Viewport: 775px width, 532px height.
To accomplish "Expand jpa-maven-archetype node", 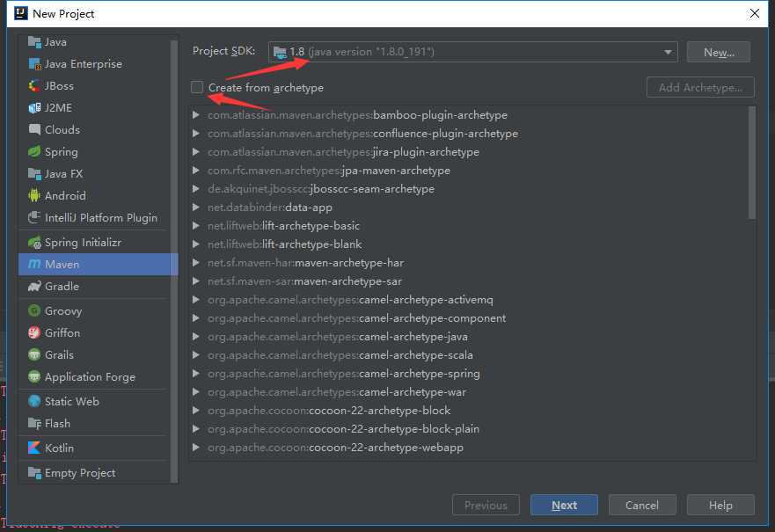I will pyautogui.click(x=195, y=171).
